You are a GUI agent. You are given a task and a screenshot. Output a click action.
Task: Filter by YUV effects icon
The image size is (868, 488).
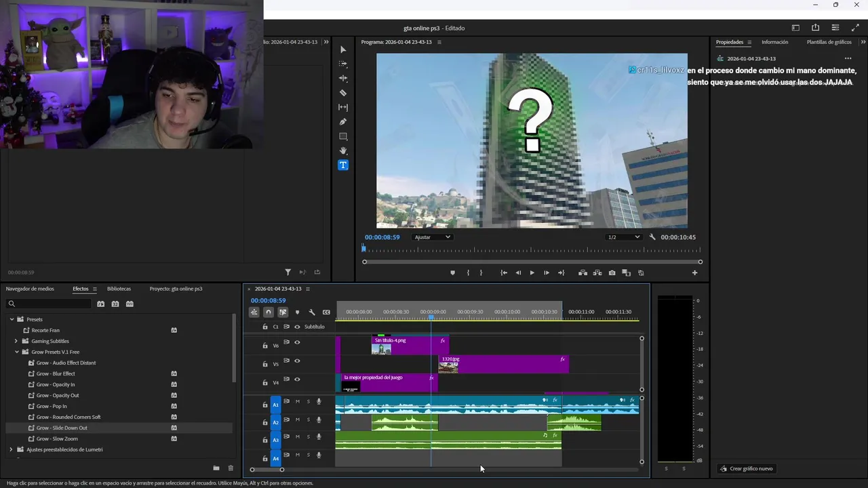click(x=130, y=304)
